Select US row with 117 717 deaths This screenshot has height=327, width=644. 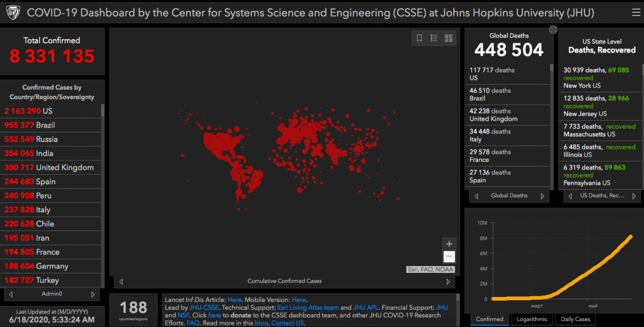point(507,74)
